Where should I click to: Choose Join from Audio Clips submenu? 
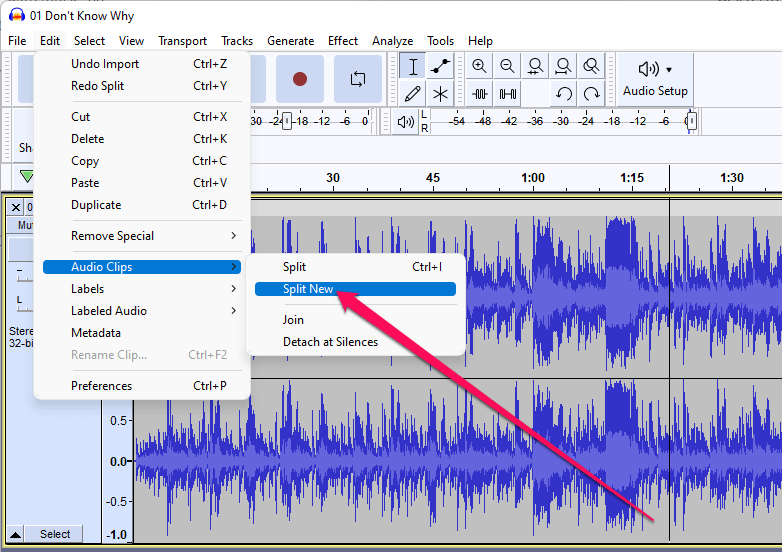[355, 320]
